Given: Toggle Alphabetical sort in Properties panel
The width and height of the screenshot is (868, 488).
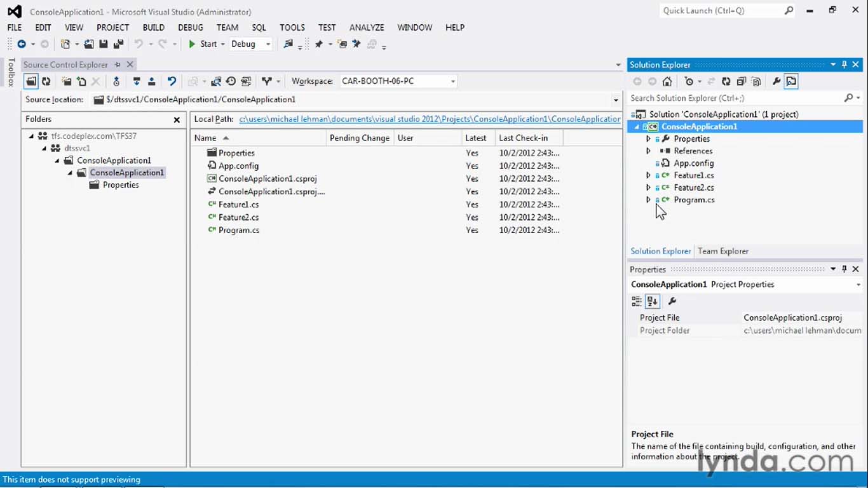Looking at the screenshot, I should (x=652, y=301).
